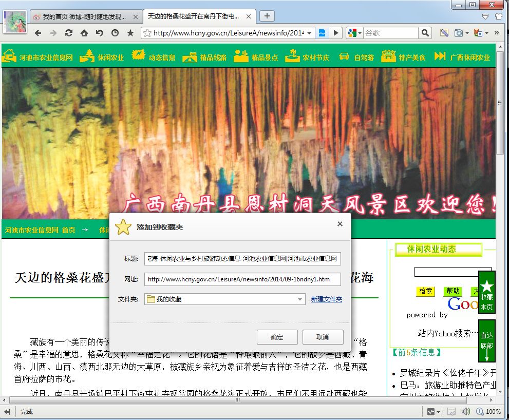Screen dimensions: 509x420
Task: Click the speaker mute icon in status bar
Action: pyautogui.click(x=466, y=411)
